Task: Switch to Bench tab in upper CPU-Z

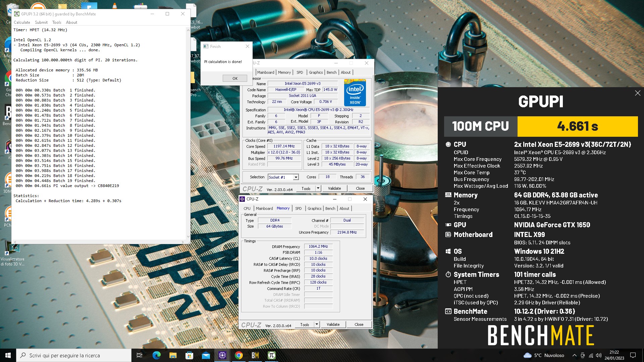Action: coord(331,72)
